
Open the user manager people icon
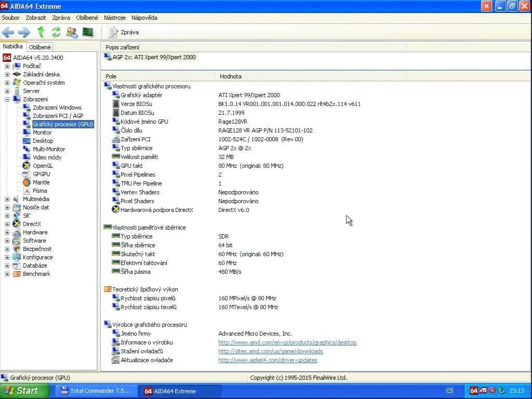click(x=72, y=32)
